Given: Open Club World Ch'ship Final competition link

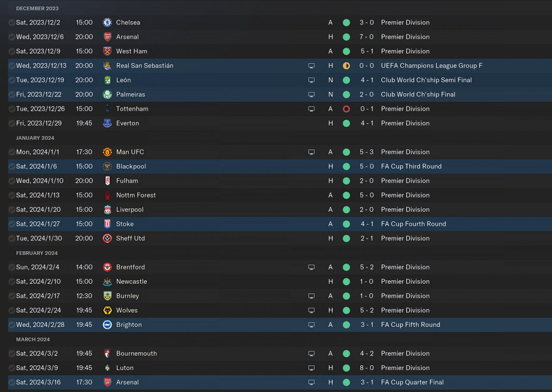Looking at the screenshot, I should click(418, 94).
